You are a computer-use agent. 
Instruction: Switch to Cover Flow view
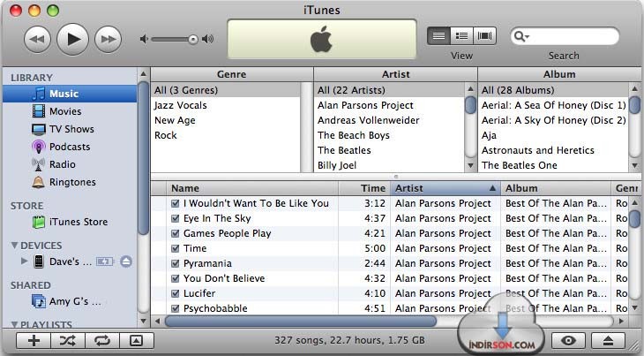click(x=484, y=35)
